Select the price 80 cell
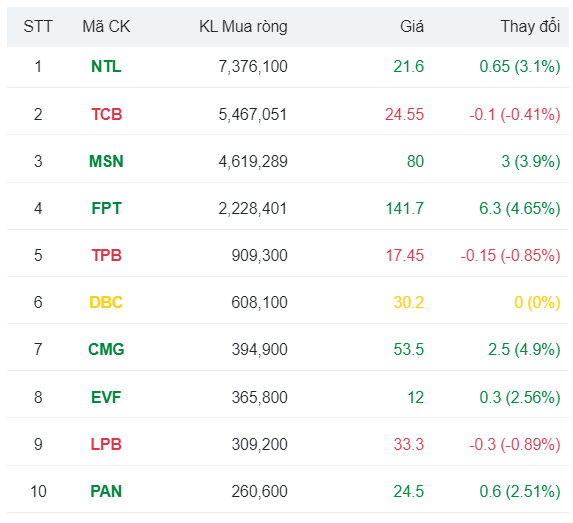The width and height of the screenshot is (573, 523). 415,161
